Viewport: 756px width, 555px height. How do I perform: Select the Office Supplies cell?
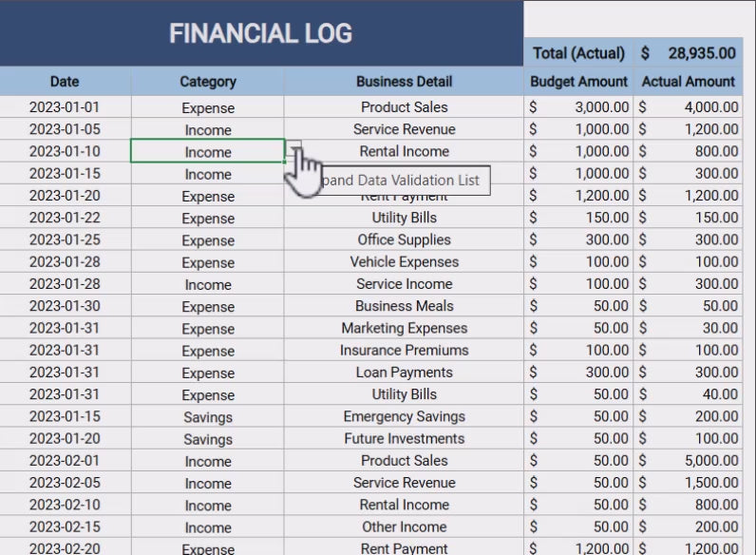404,239
